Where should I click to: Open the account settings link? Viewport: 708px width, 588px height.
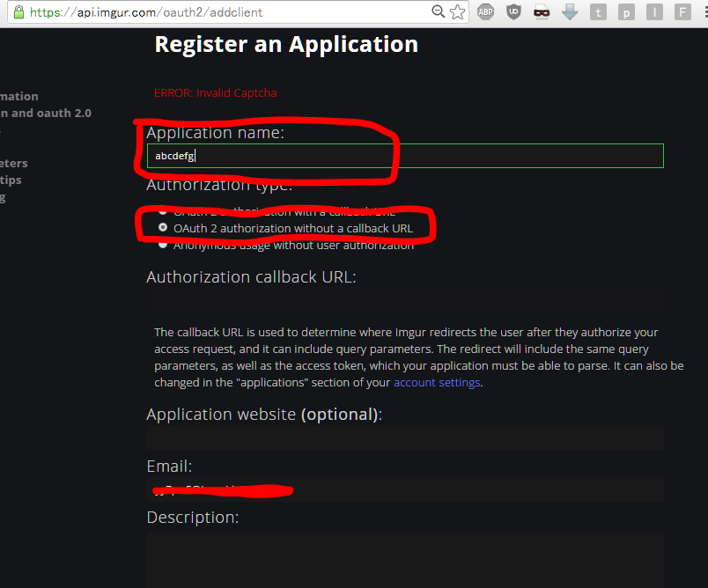pyautogui.click(x=437, y=383)
